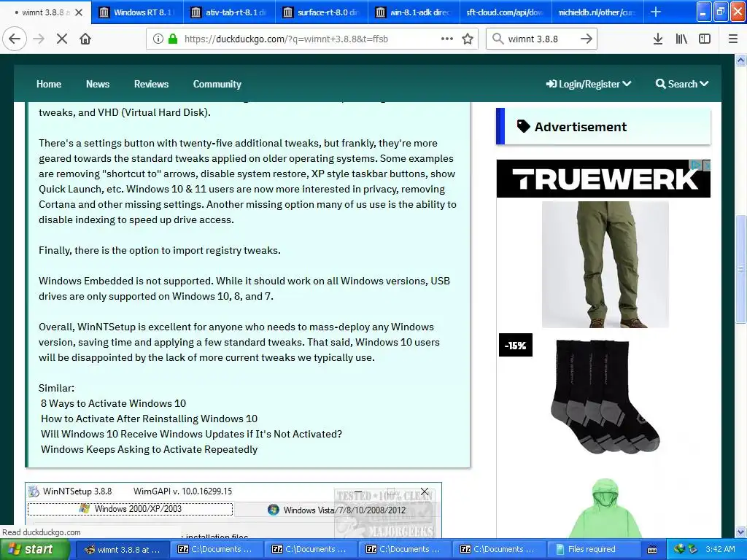Click the black socks ad image
Viewport: 747px width, 560px height.
click(x=605, y=396)
